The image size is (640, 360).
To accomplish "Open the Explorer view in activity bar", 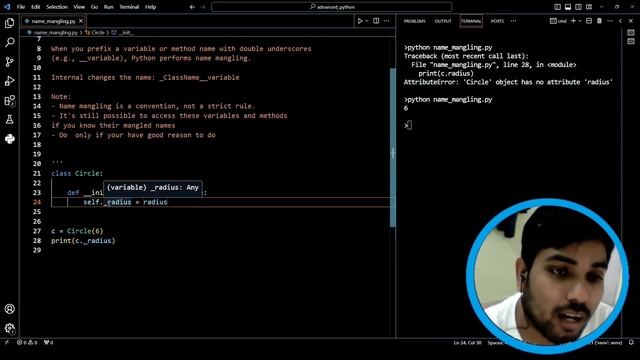I will 10,23.
